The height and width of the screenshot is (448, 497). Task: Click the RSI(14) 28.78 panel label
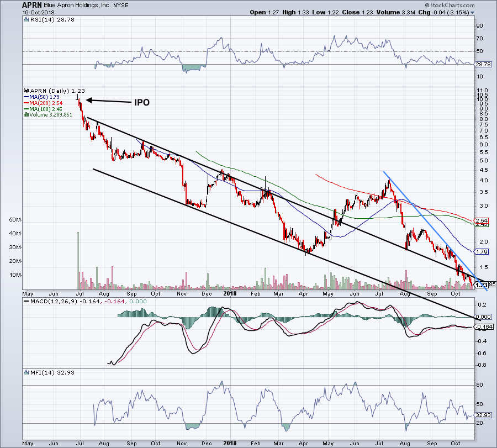[x=52, y=20]
